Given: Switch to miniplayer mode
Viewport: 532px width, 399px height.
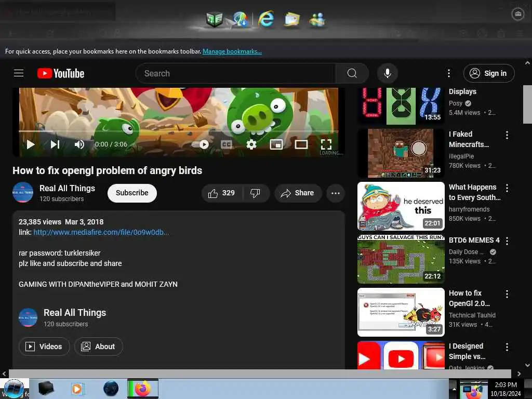Looking at the screenshot, I should coord(276,144).
